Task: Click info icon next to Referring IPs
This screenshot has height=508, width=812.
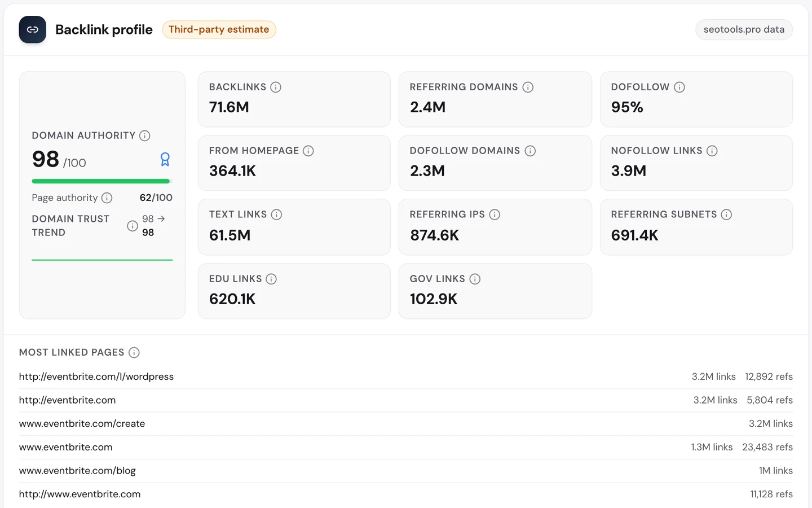Action: [495, 214]
